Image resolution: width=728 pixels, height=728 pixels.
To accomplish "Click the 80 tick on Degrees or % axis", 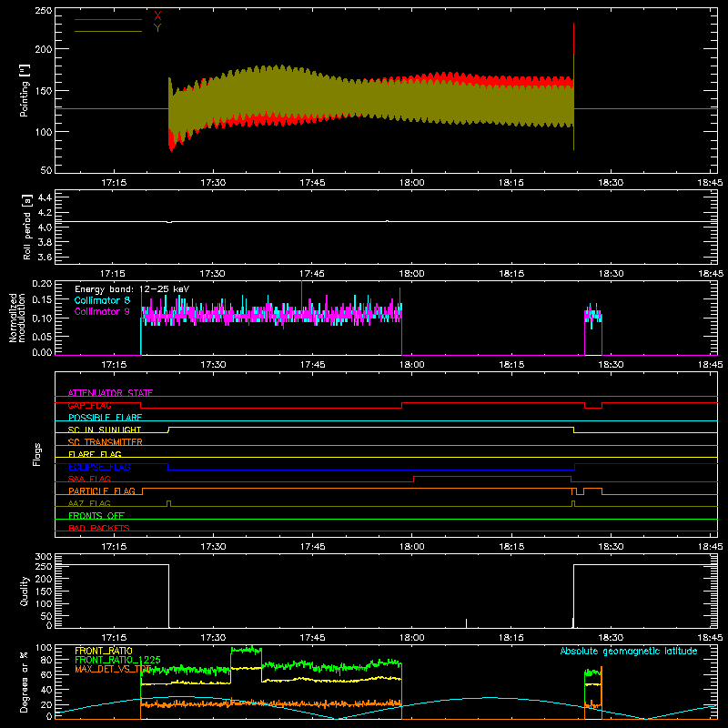I will 47,660.
